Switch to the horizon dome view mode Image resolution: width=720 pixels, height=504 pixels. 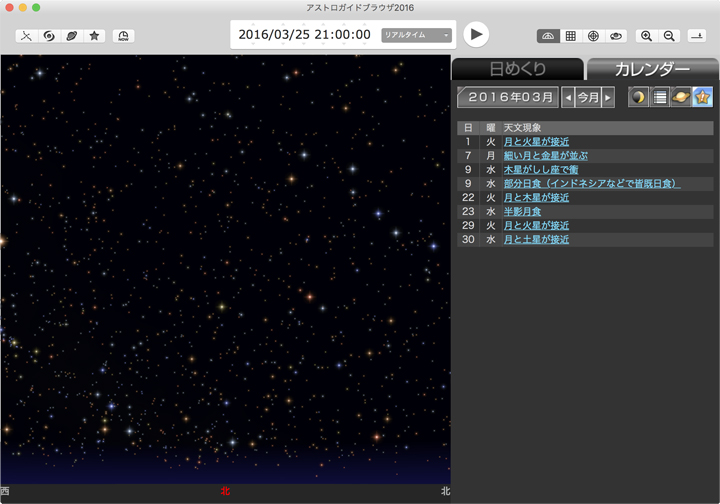click(x=547, y=36)
